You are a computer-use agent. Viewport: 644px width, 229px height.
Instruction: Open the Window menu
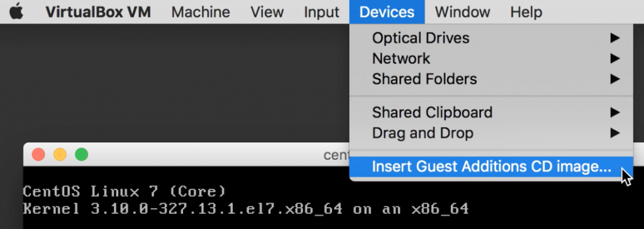coord(462,12)
